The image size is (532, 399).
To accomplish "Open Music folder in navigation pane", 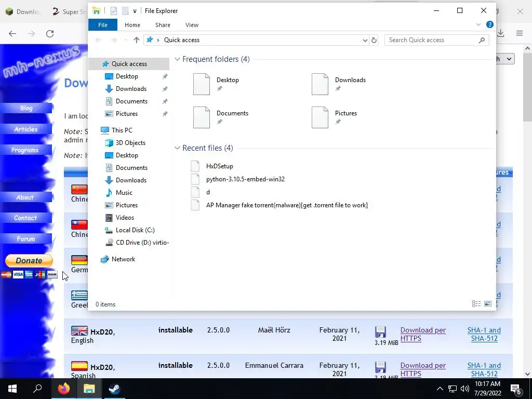I will (124, 193).
